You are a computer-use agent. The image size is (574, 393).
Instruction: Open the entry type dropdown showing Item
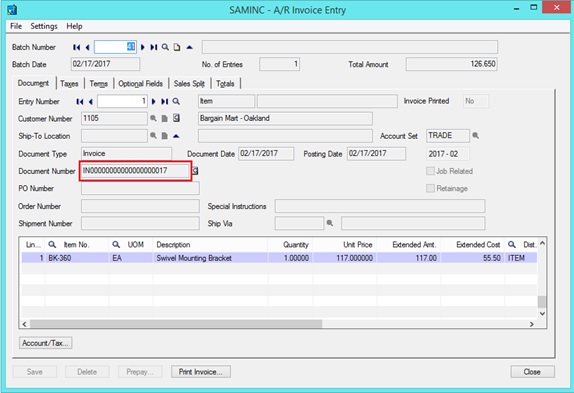coord(226,101)
